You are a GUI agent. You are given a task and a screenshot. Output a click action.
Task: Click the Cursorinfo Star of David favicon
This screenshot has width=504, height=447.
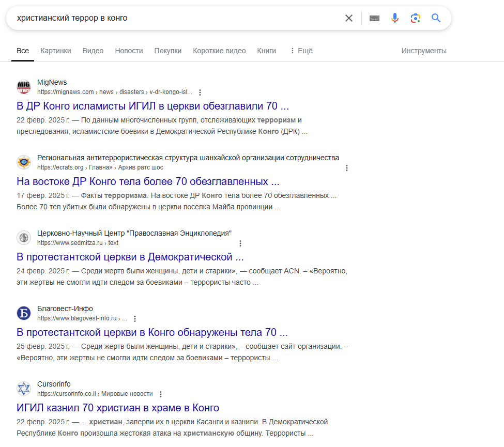coord(24,389)
